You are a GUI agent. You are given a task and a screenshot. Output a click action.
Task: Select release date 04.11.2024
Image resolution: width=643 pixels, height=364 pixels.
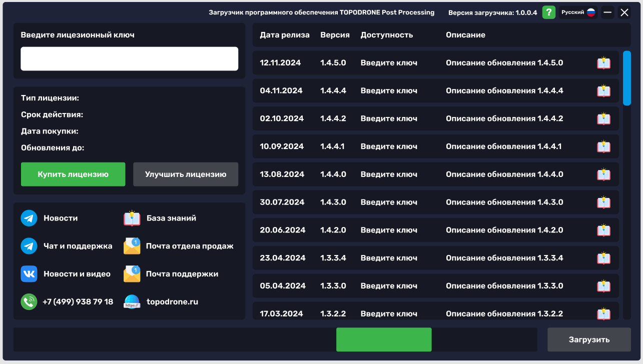coord(281,91)
